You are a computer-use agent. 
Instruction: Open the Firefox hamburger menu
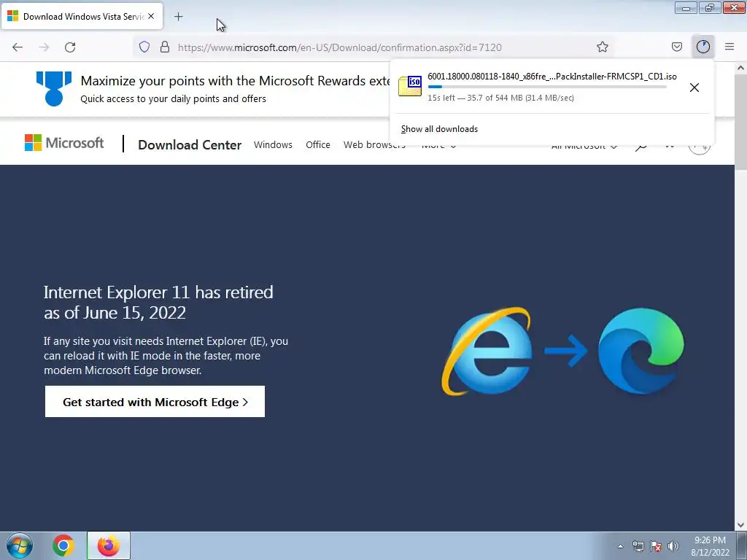tap(729, 47)
